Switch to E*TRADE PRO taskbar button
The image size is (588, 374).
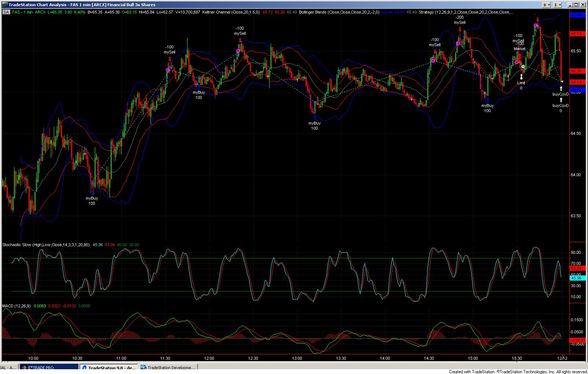(48, 367)
